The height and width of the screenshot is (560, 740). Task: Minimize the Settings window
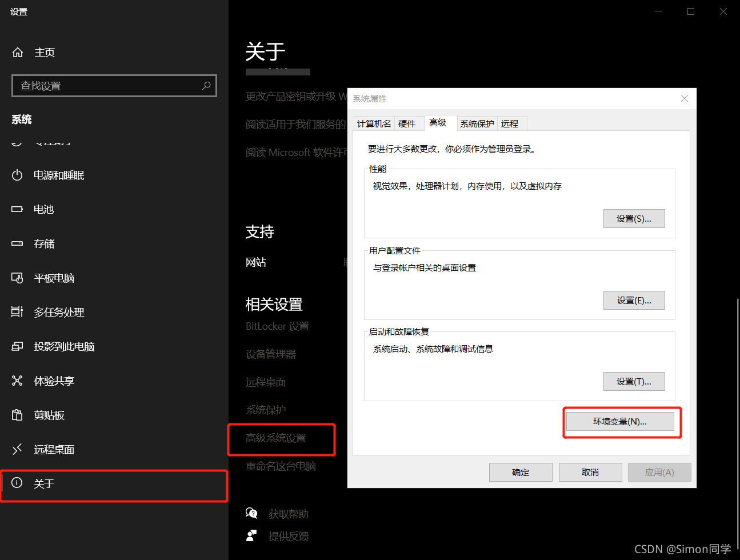[x=658, y=11]
